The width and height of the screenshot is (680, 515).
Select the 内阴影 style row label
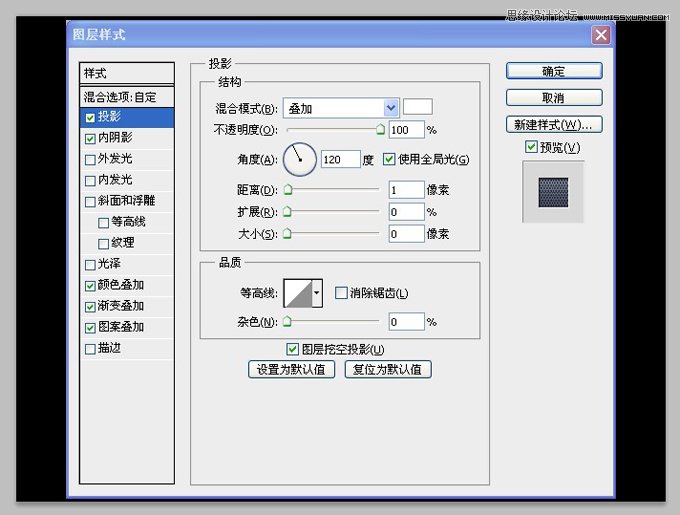coord(115,138)
